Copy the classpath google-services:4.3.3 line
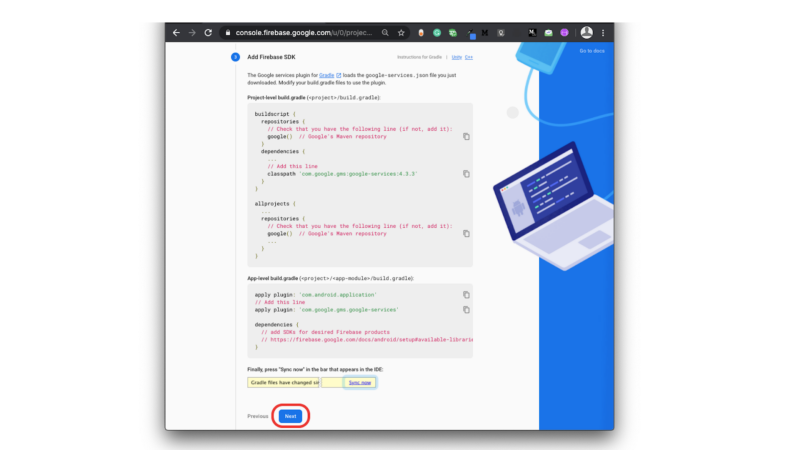The width and height of the screenshot is (800, 450). tap(466, 173)
